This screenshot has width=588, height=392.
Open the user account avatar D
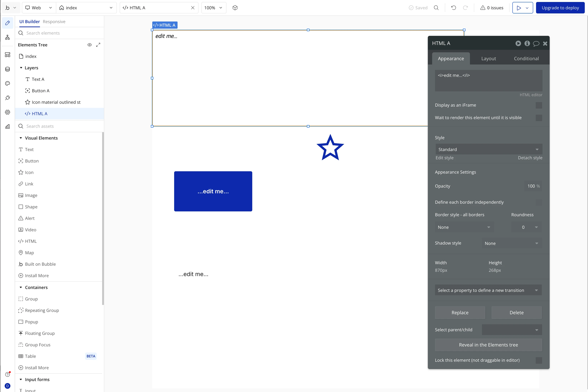click(8, 386)
